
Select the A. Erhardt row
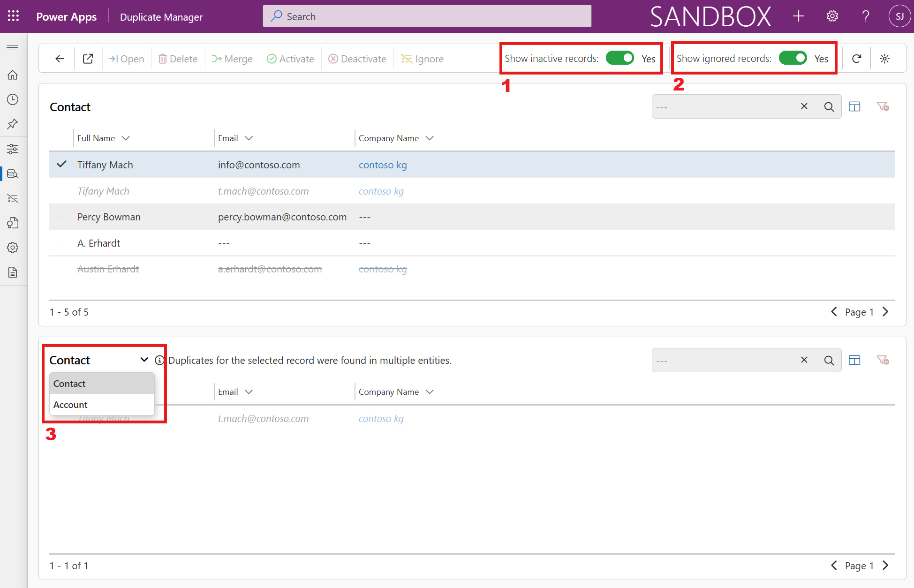[472, 243]
